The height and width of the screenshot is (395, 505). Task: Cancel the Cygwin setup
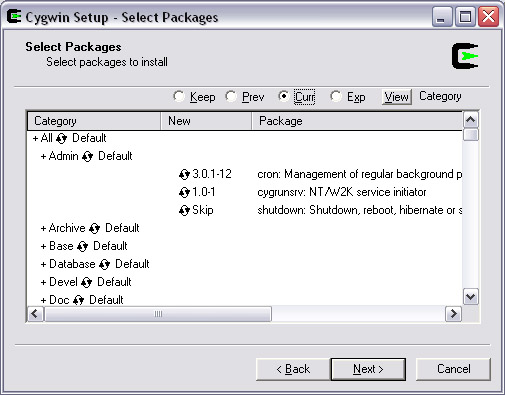pos(453,369)
